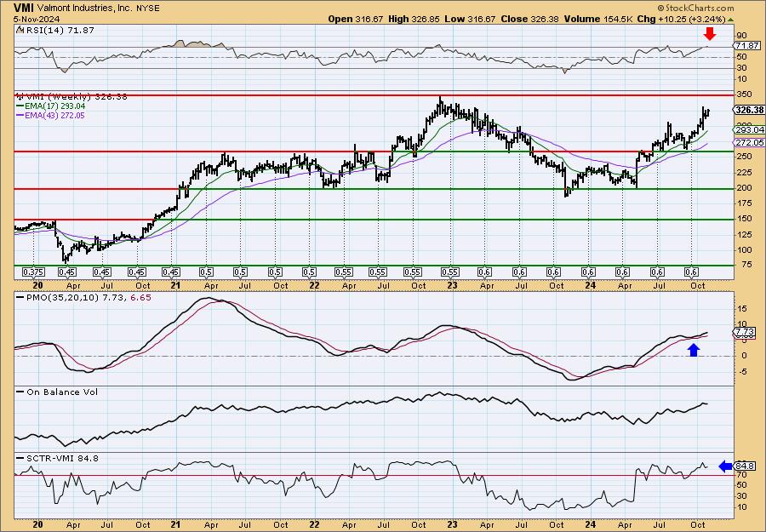Select the Open 316.67 value
Viewport: 766px width, 532px height.
point(356,19)
